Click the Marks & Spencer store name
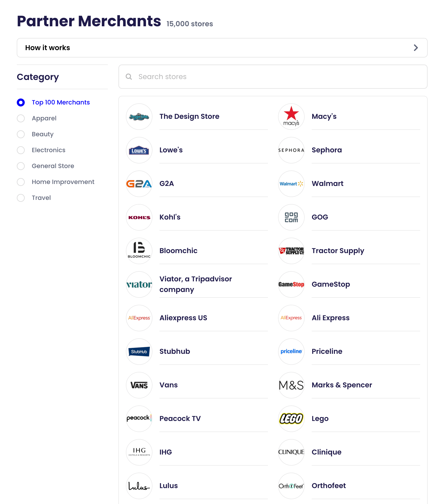Screen dimensions: 440x504 tap(341, 385)
